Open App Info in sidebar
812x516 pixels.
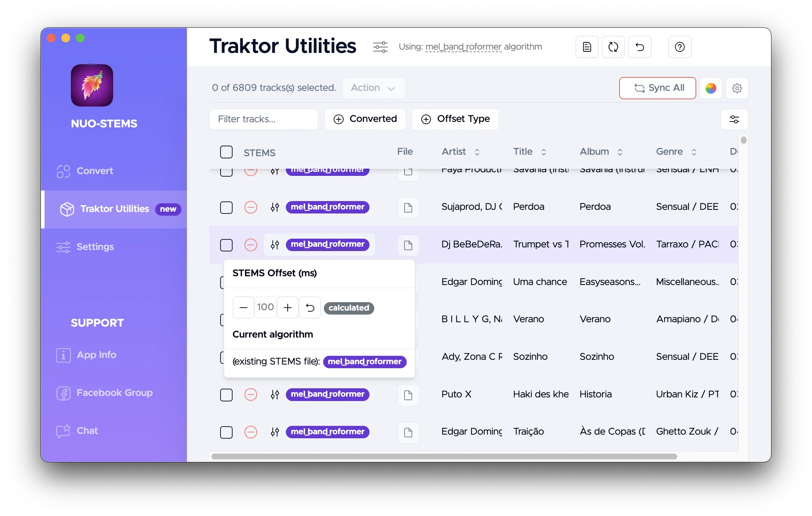[x=114, y=355]
